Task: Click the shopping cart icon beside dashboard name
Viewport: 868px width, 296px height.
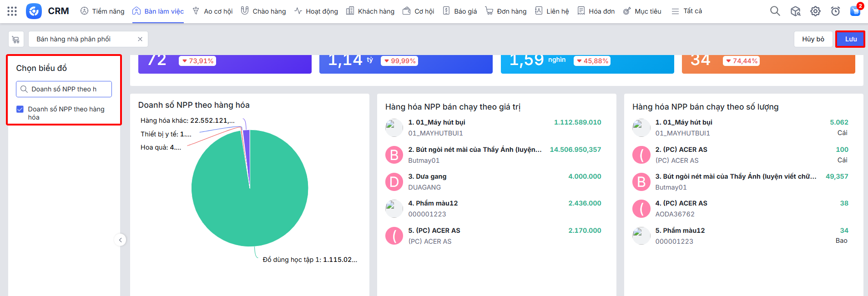Action: [16, 40]
